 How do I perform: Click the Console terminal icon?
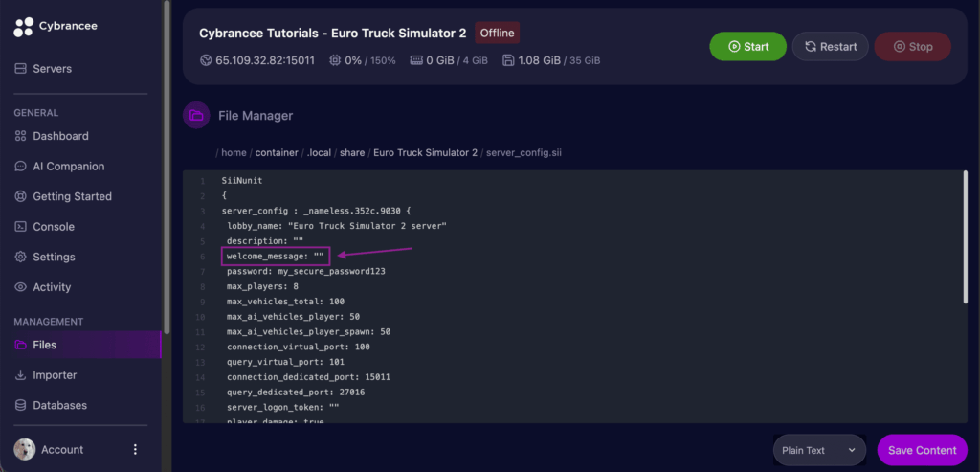click(21, 227)
